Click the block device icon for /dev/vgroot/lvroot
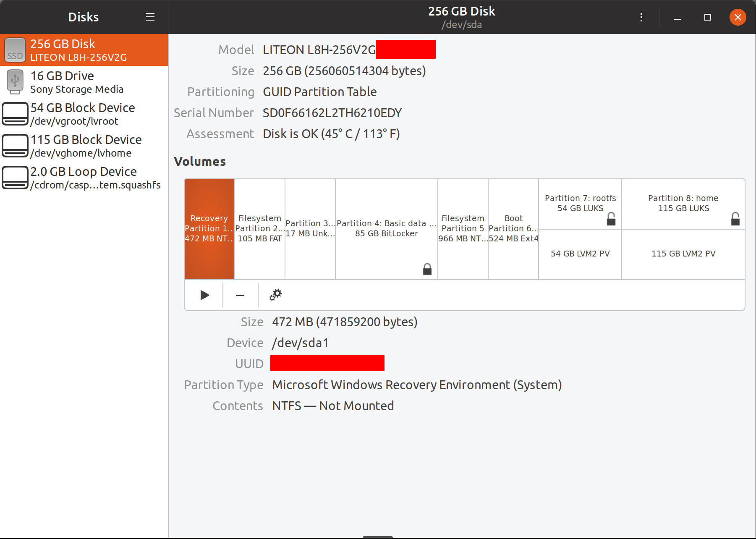The height and width of the screenshot is (539, 756). [15, 113]
